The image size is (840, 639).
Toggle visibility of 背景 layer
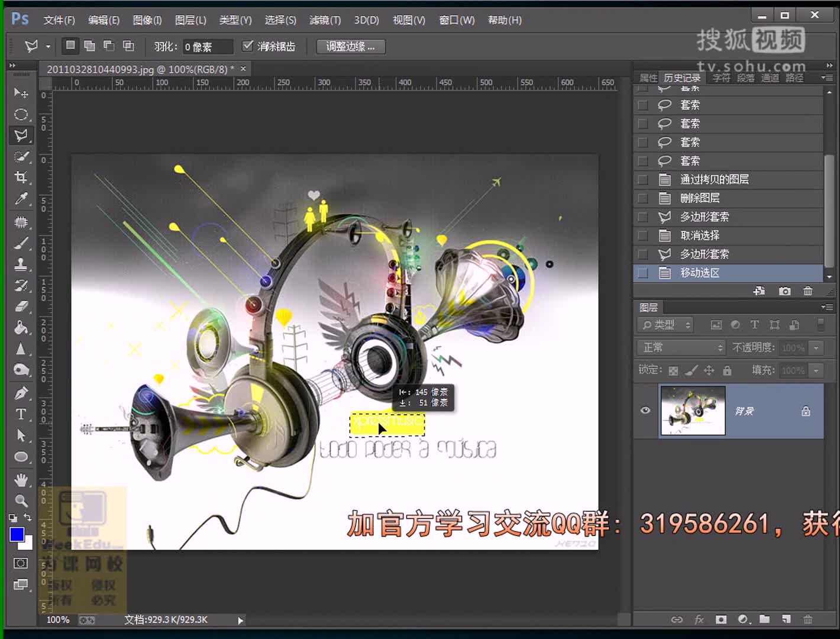click(645, 411)
